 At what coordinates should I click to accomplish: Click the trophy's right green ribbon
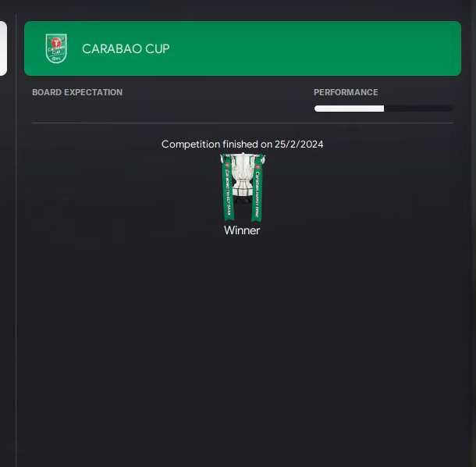tap(258, 188)
